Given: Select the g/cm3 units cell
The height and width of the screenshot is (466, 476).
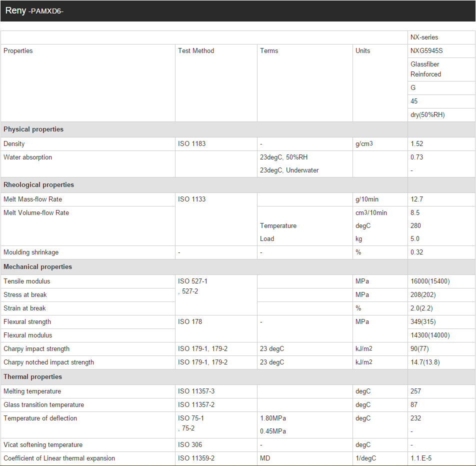Looking at the screenshot, I should 380,143.
